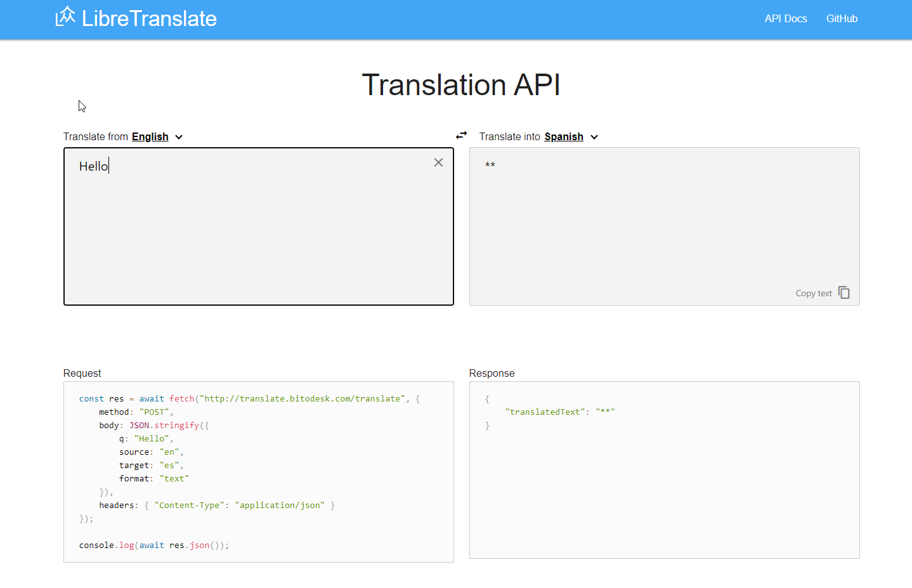Click the "application/json" string in headers
Screen dimensions: 912x588
pyautogui.click(x=280, y=506)
